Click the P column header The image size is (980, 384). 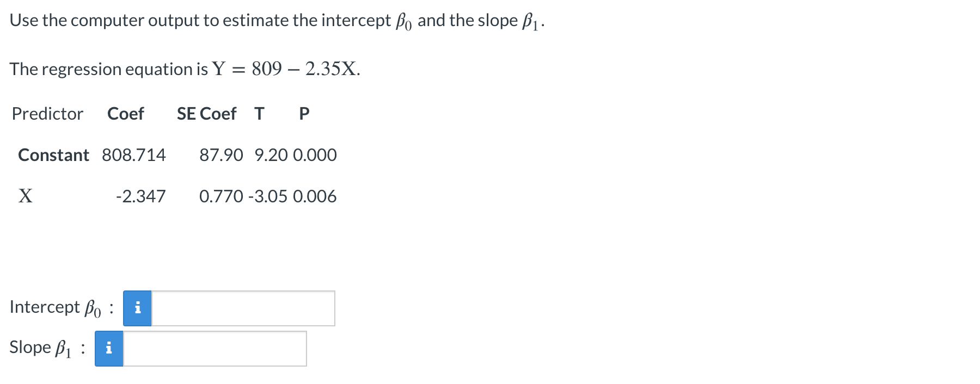304,114
